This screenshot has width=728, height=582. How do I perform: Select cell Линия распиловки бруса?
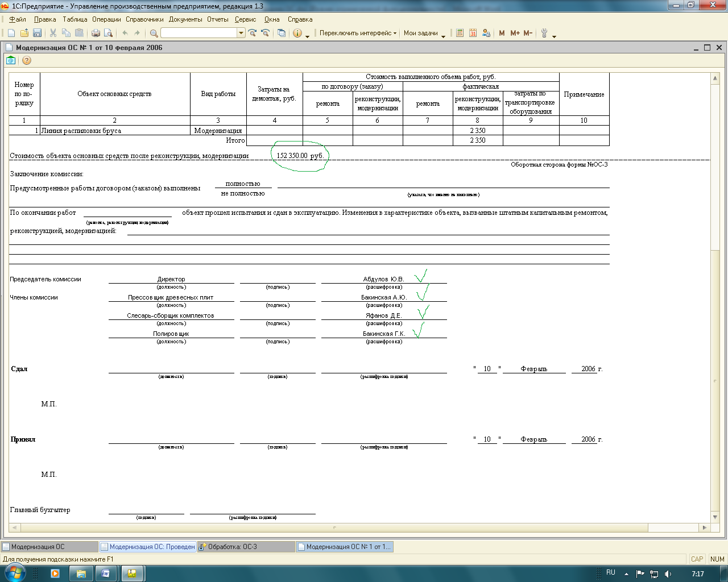[115, 131]
